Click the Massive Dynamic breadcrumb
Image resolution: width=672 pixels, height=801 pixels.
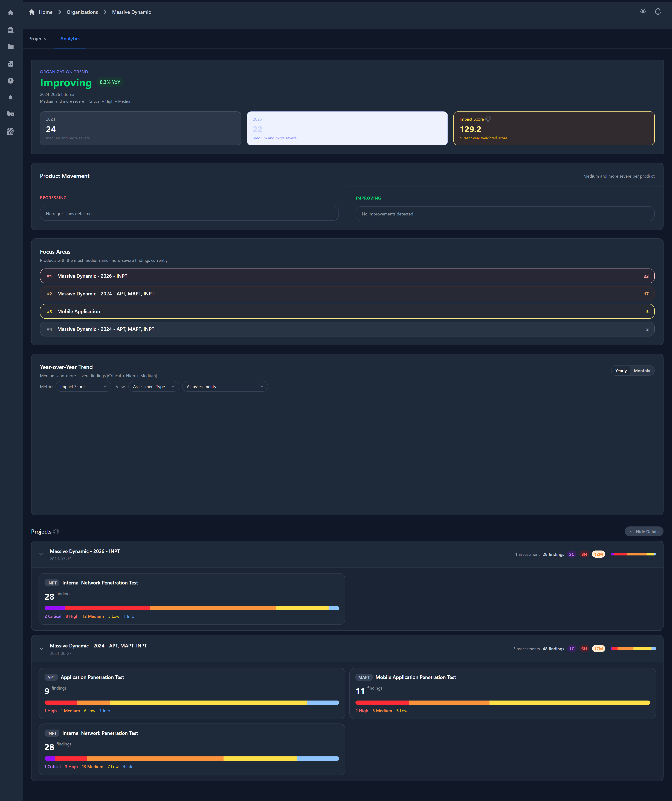coord(131,12)
